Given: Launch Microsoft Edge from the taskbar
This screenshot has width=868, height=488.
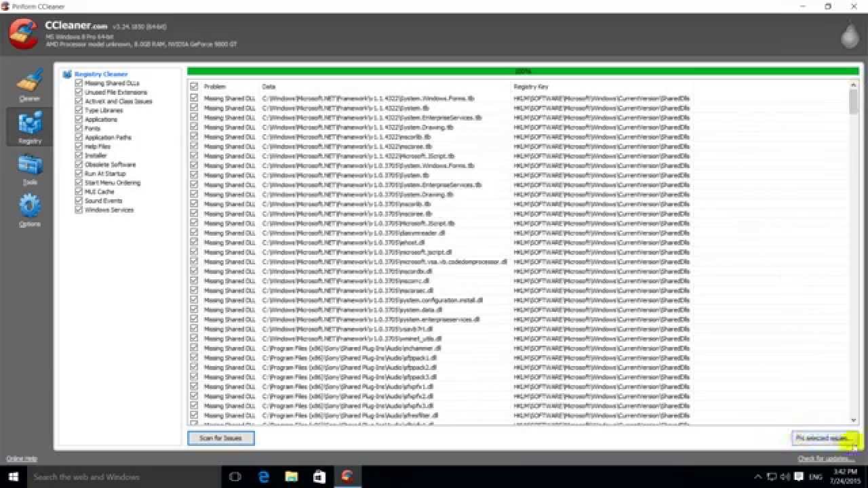Looking at the screenshot, I should click(264, 476).
